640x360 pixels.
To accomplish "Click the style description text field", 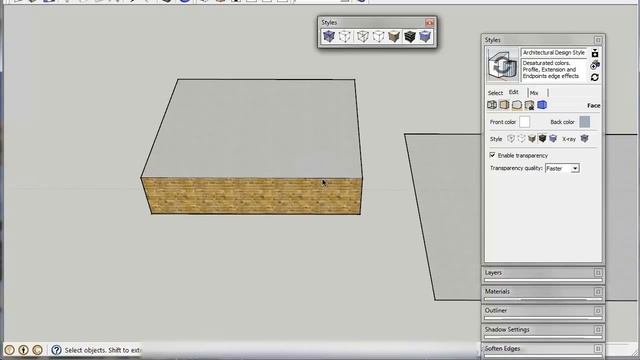I will [x=554, y=70].
